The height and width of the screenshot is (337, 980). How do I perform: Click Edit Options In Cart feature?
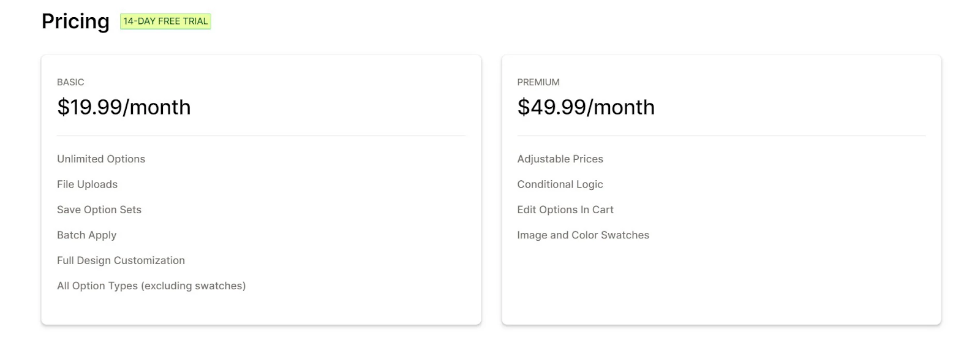565,210
